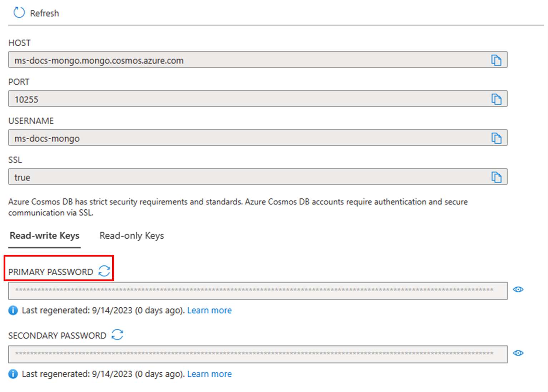Reveal the secondary password with eye icon
The image size is (548, 392).
(518, 353)
